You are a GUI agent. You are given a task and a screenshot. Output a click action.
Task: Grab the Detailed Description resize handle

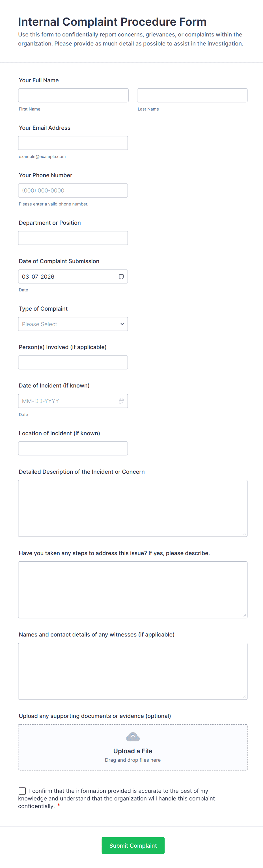click(244, 534)
